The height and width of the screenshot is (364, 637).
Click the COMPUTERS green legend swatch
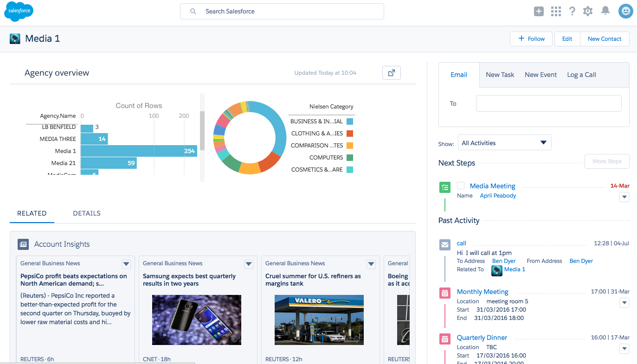point(350,158)
